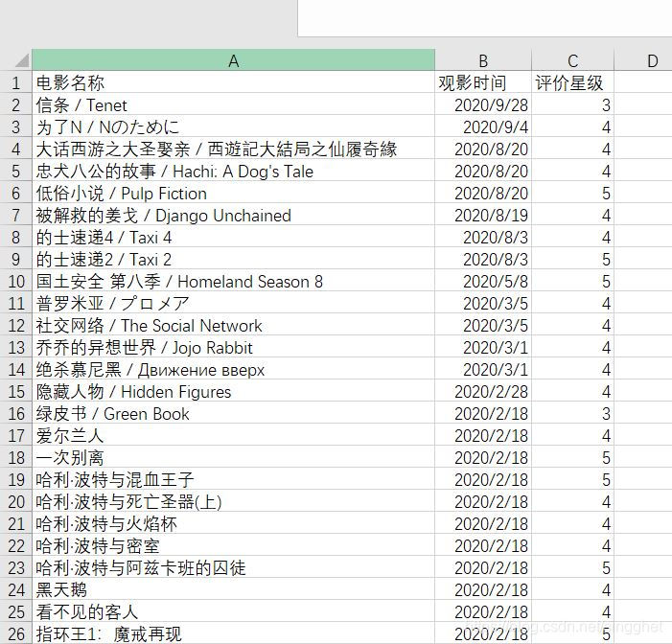The height and width of the screenshot is (644, 672).
Task: Click the rating 3 for Green Book
Action: (x=572, y=414)
